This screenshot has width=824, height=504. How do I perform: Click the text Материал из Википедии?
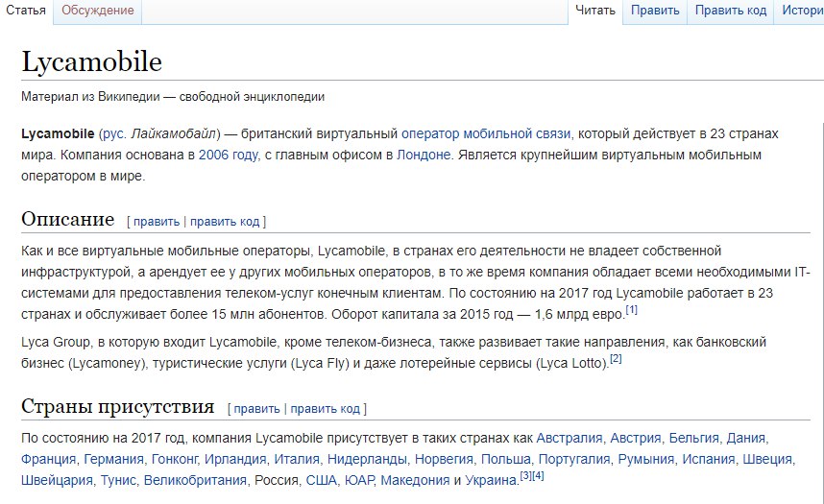(90, 97)
